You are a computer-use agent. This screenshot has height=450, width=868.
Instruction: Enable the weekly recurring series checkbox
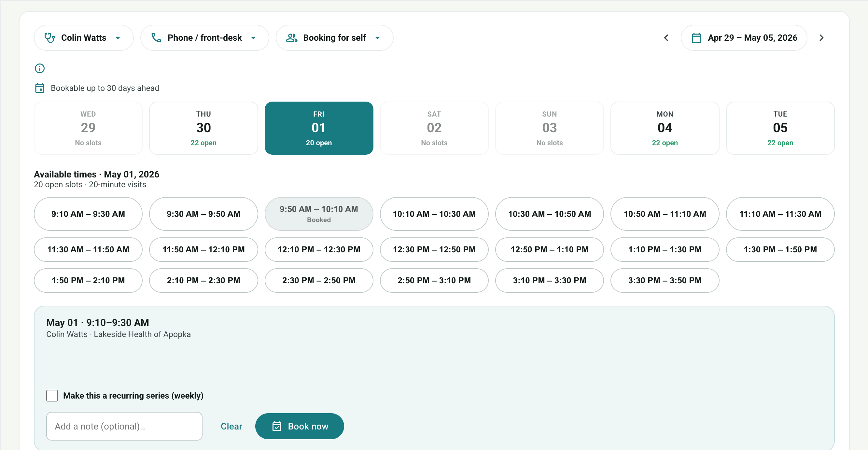pos(52,395)
